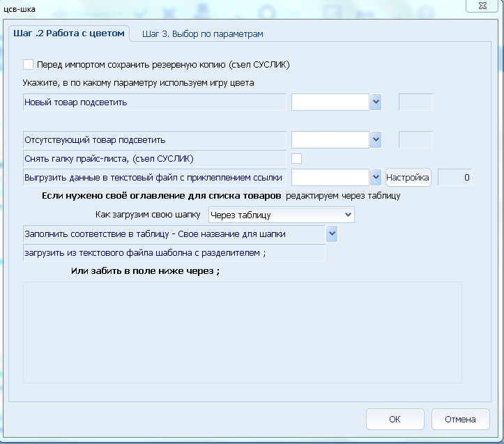Image resolution: width=504 pixels, height=444 pixels.
Task: Open the 'Шаг 3. Выбор по параметрам' tab
Action: pyautogui.click(x=202, y=33)
